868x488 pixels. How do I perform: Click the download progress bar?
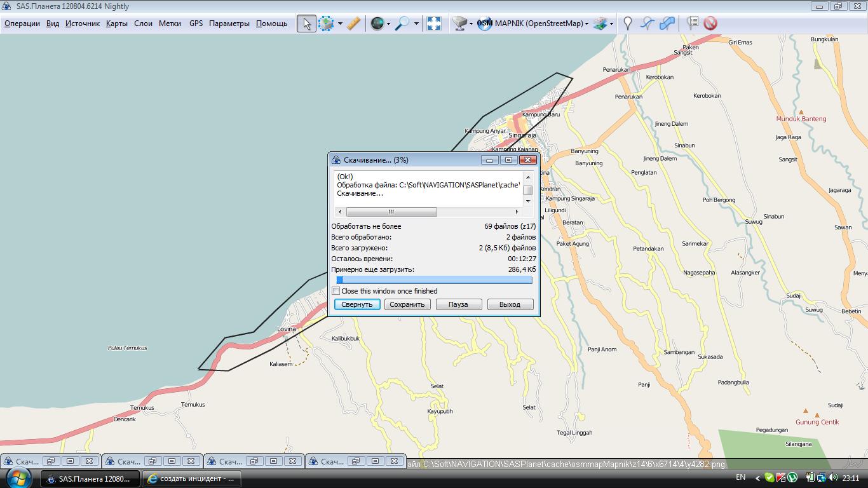click(434, 280)
